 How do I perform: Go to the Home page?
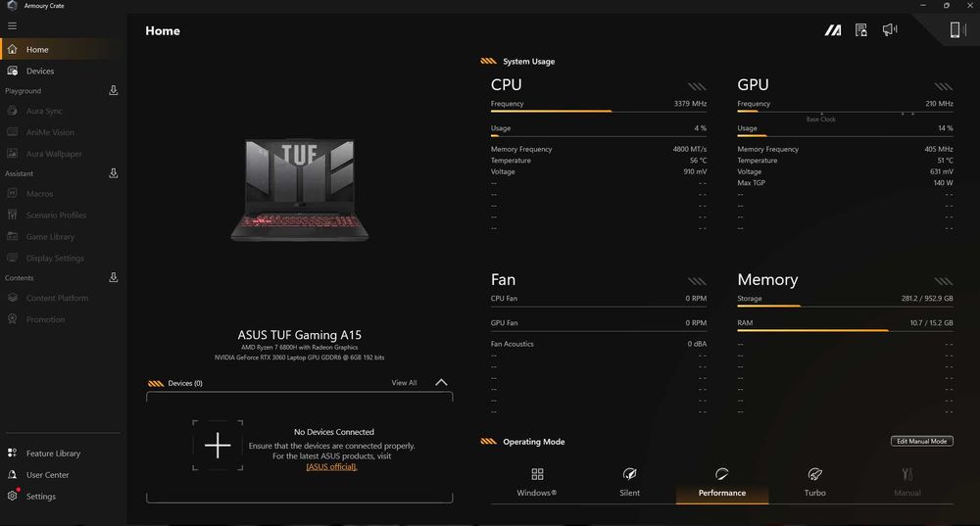(x=63, y=49)
